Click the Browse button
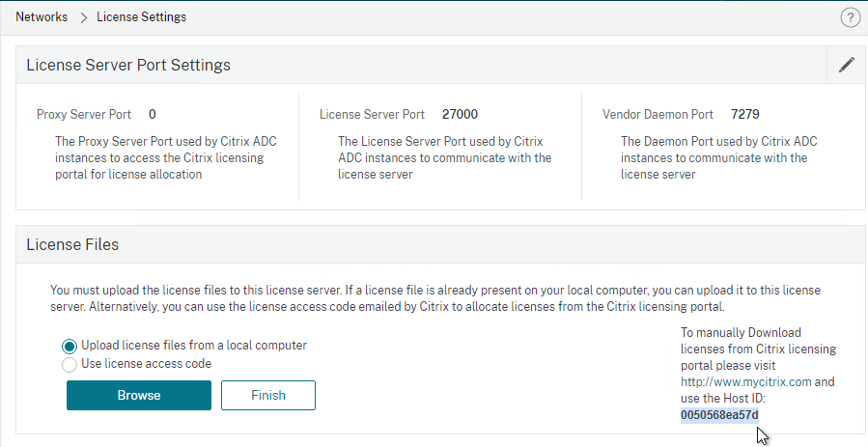 pos(139,395)
